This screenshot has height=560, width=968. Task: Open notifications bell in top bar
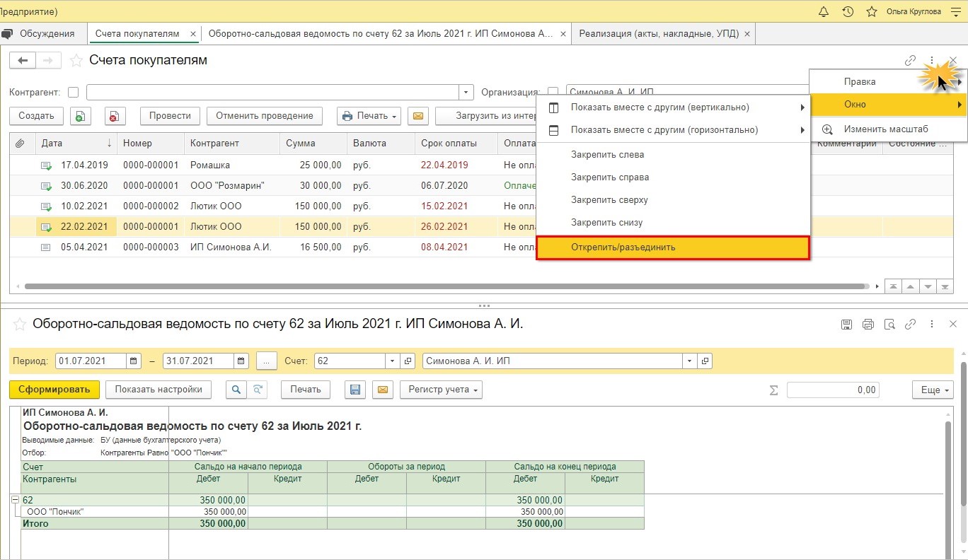[824, 11]
